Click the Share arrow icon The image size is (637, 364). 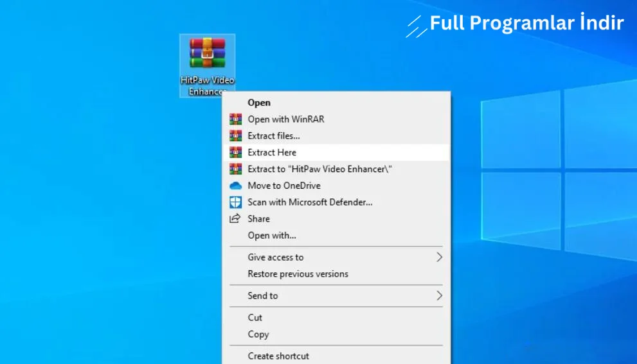click(x=235, y=219)
